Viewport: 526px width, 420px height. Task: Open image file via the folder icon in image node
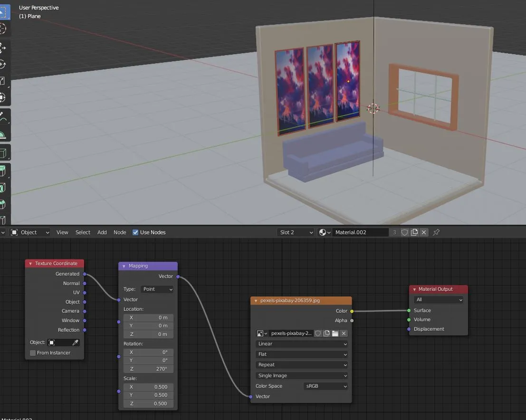coord(335,334)
